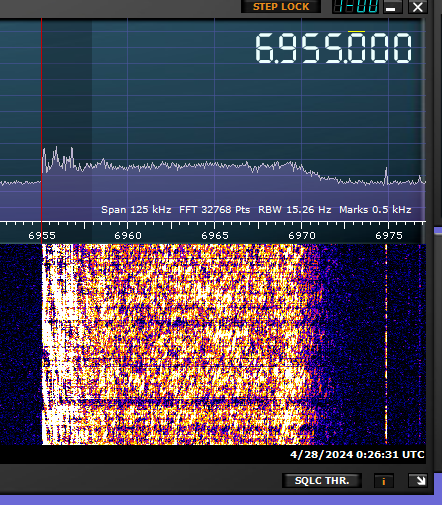Click the 'RBW 15.26 Hz' text

click(x=295, y=210)
